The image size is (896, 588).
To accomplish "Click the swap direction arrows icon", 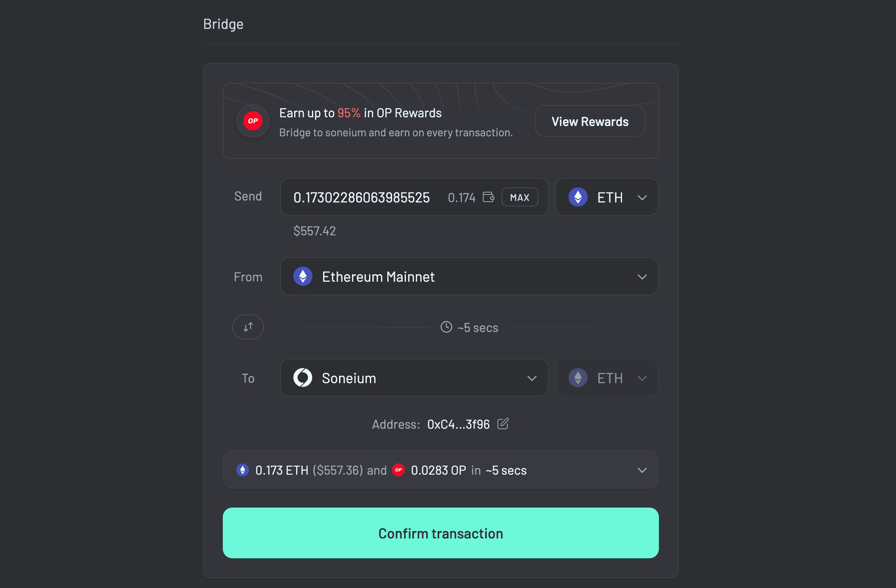I will coord(248,327).
